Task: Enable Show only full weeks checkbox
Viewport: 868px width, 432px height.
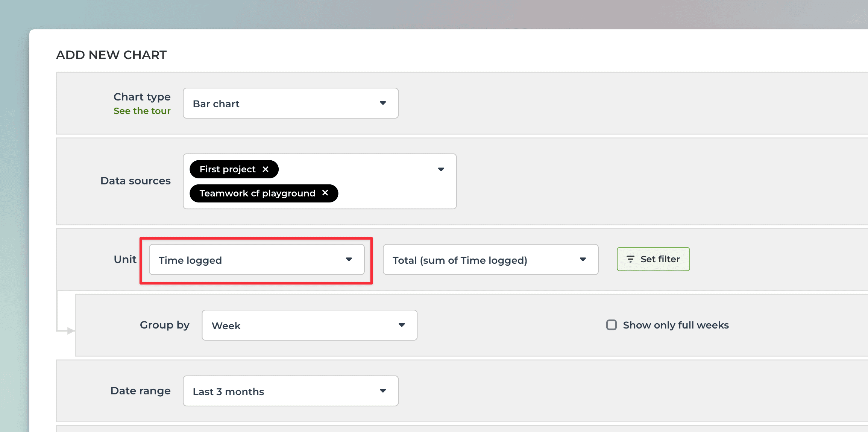Action: 612,325
